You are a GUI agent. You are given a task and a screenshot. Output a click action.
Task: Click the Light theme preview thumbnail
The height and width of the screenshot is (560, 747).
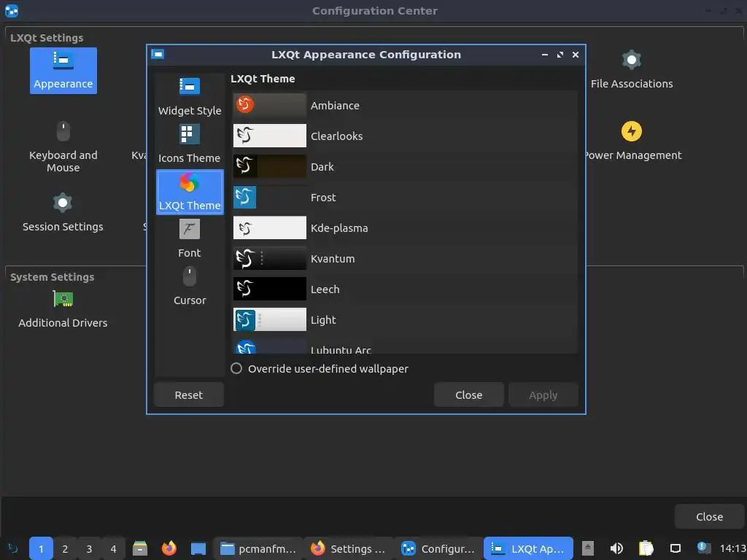(270, 319)
